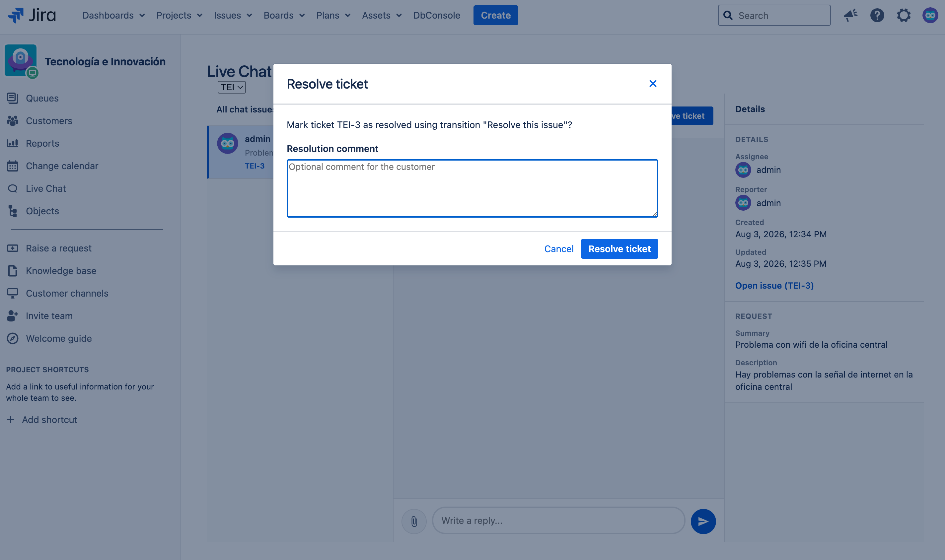Expand the Projects menu

coord(179,16)
